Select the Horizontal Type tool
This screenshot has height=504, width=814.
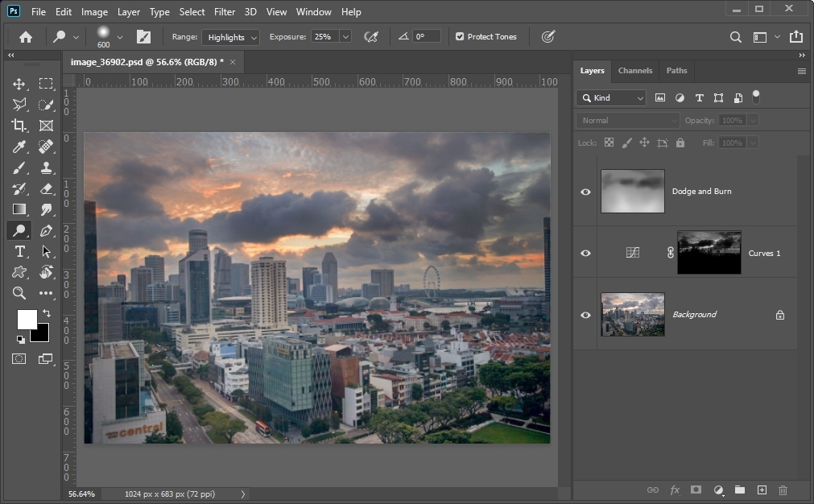pos(19,252)
